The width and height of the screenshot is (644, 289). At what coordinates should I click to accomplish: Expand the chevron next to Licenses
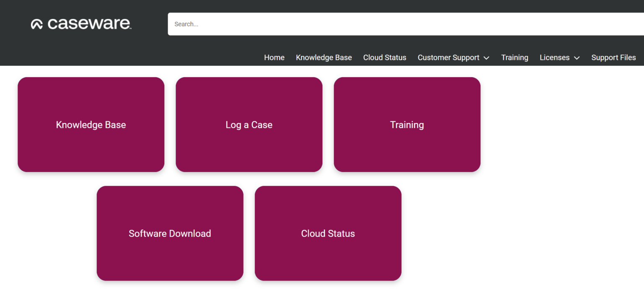pos(576,58)
